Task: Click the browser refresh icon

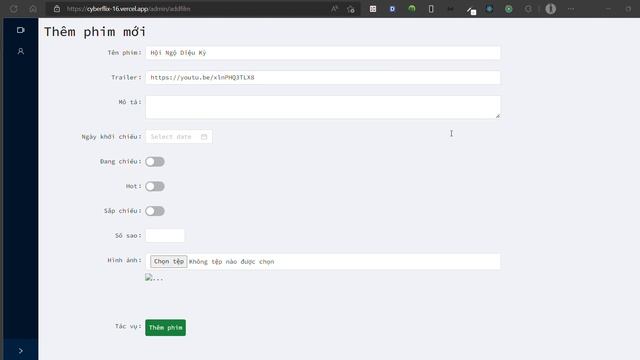Action: 13,9
